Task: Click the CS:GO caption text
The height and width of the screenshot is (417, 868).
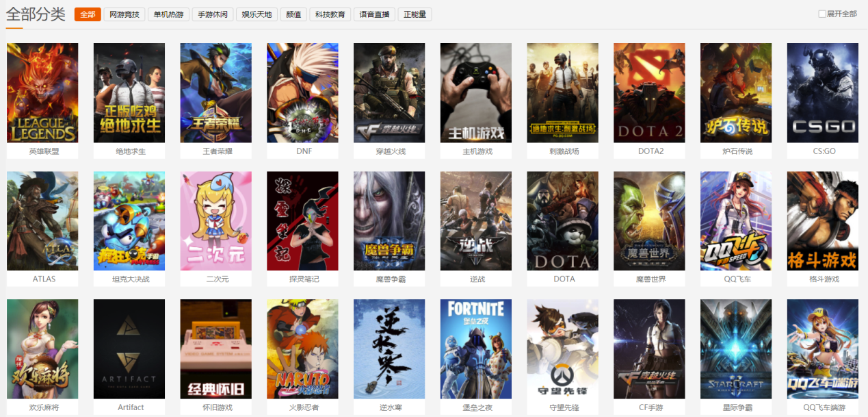Action: point(824,151)
